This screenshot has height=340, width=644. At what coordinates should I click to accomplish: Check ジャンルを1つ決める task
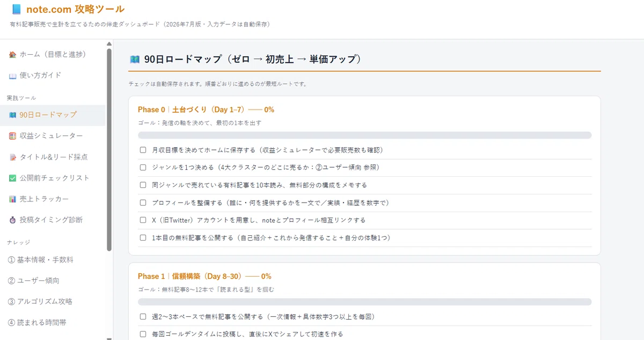coord(143,168)
